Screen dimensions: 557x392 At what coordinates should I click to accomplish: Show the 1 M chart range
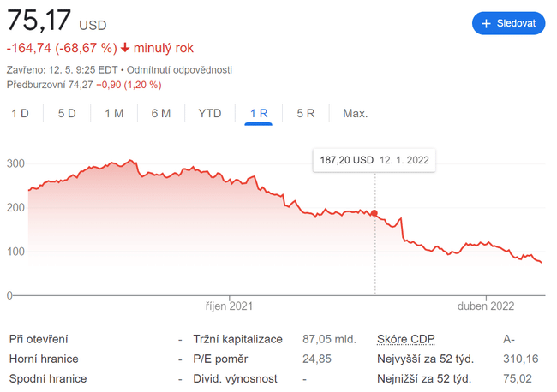point(114,113)
